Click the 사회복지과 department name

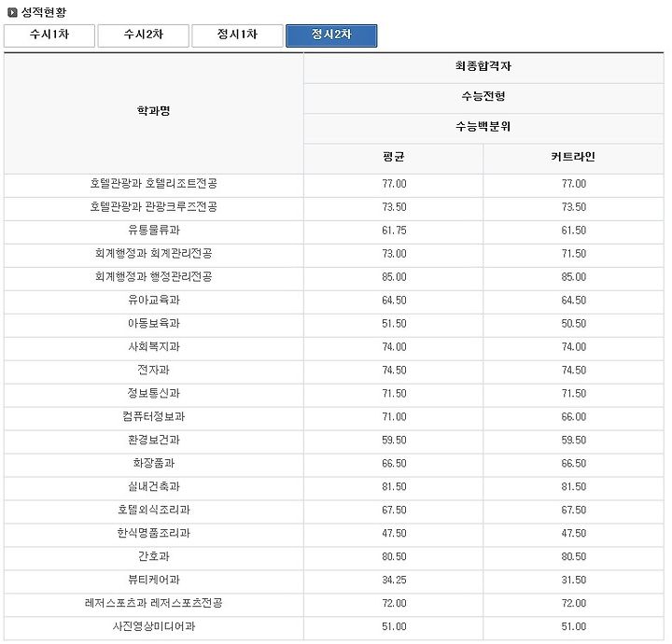coord(153,347)
